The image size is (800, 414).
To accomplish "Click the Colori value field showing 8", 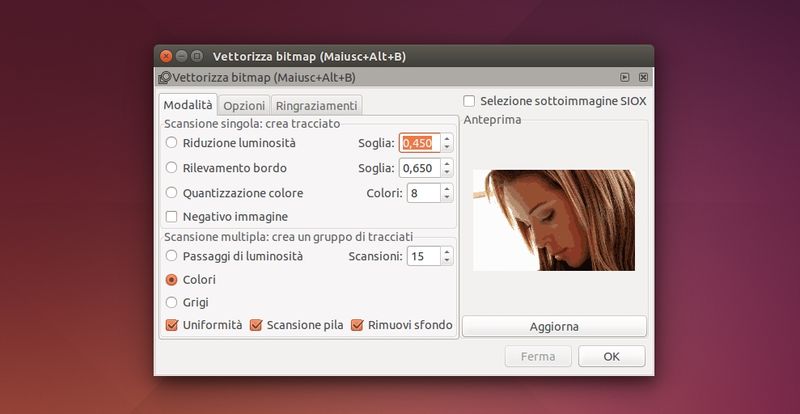I will (423, 193).
